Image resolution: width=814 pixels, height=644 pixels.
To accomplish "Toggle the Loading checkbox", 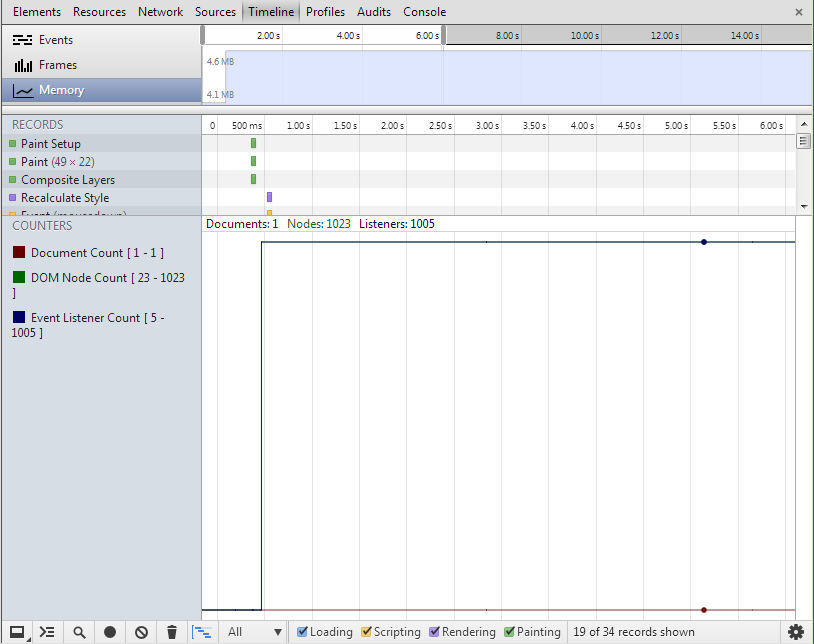I will pyautogui.click(x=302, y=632).
